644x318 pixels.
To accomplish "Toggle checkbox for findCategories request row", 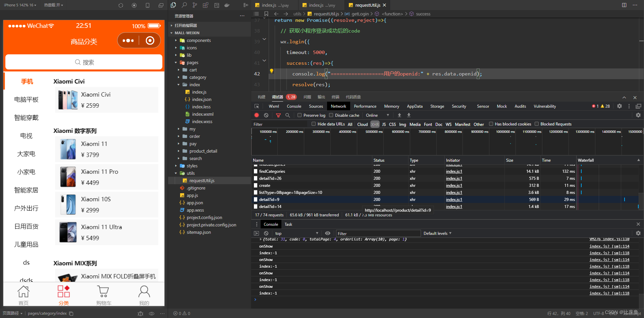I will [256, 171].
